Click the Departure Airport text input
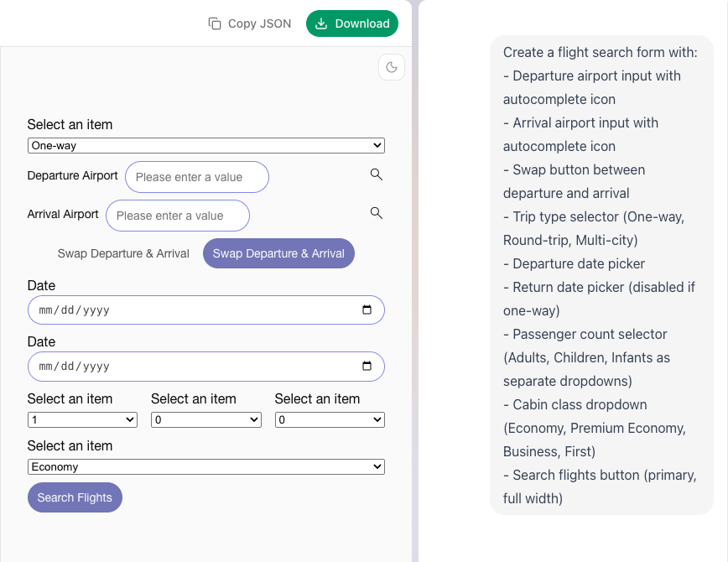Screen dimensions: 728x562 pyautogui.click(x=196, y=177)
